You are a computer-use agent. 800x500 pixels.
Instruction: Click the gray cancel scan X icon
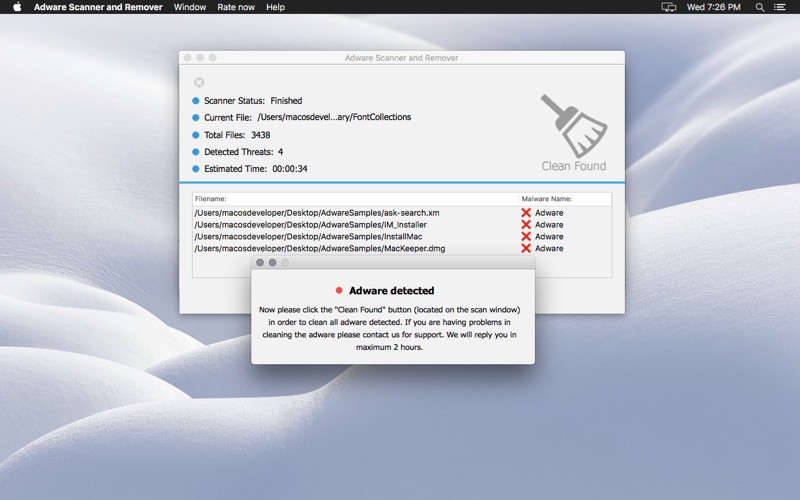tap(199, 82)
